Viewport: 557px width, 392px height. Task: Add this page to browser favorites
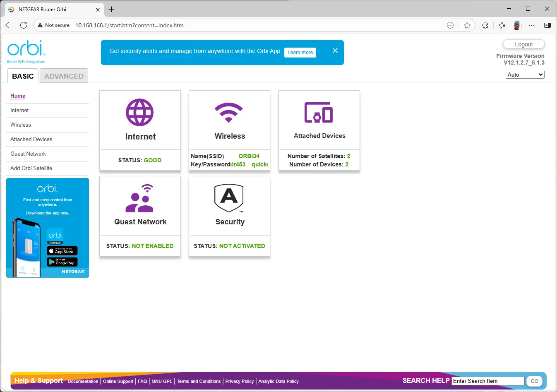click(x=467, y=25)
